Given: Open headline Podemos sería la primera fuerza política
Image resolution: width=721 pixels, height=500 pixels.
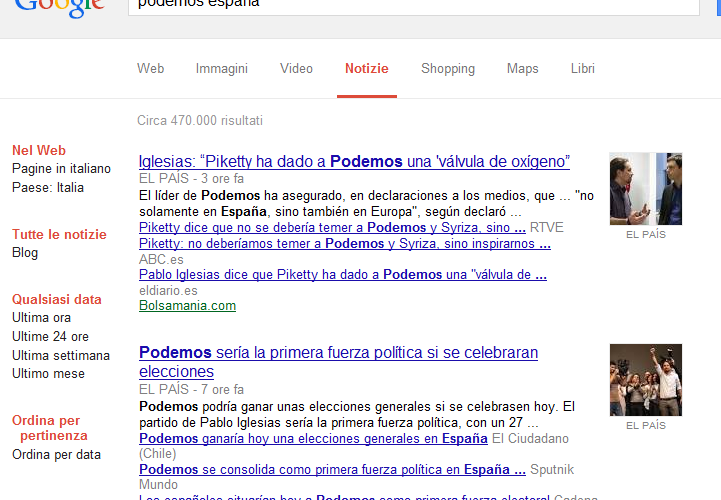Looking at the screenshot, I should 338,362.
